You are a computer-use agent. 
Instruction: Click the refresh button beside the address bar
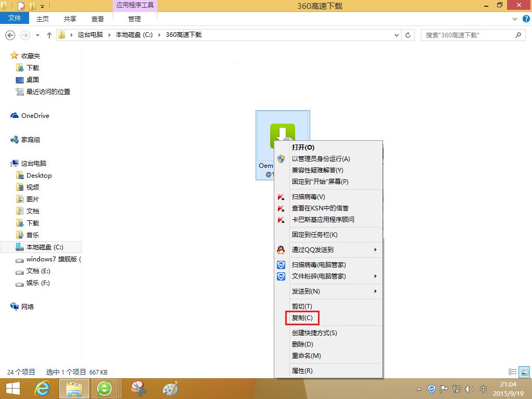click(408, 35)
